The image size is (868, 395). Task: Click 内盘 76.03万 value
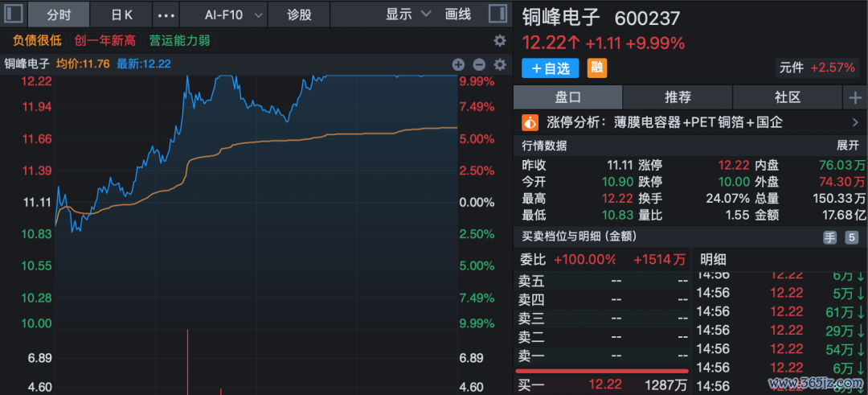(x=844, y=165)
